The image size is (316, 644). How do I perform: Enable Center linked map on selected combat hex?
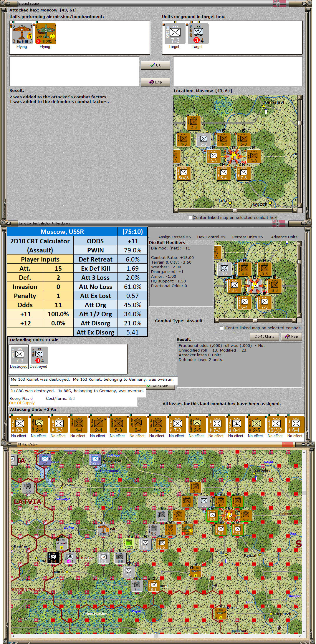click(x=190, y=218)
